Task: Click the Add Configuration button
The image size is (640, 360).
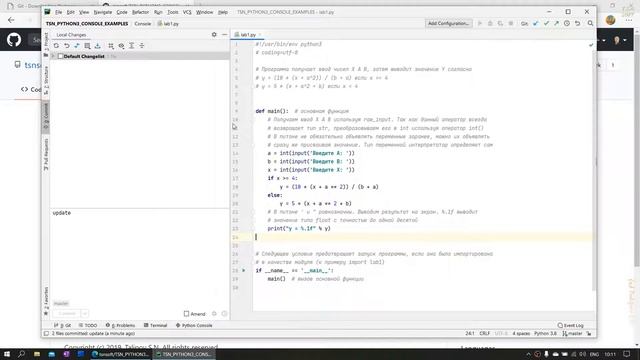Action: tap(448, 24)
